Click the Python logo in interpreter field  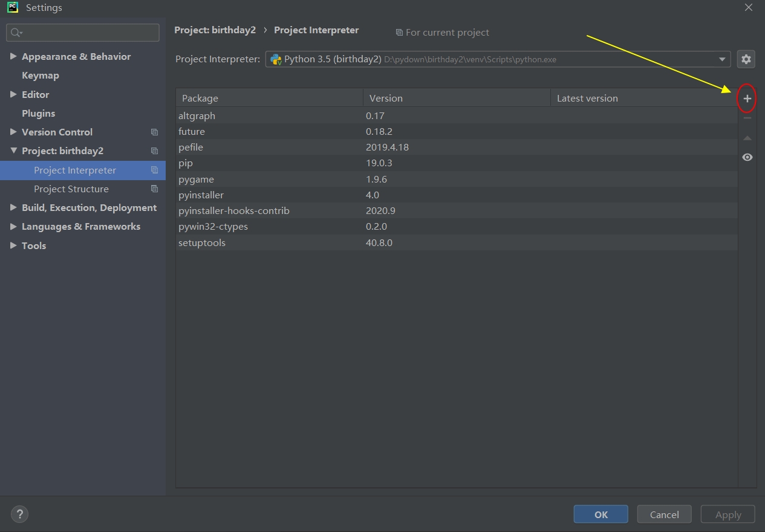pyautogui.click(x=276, y=59)
